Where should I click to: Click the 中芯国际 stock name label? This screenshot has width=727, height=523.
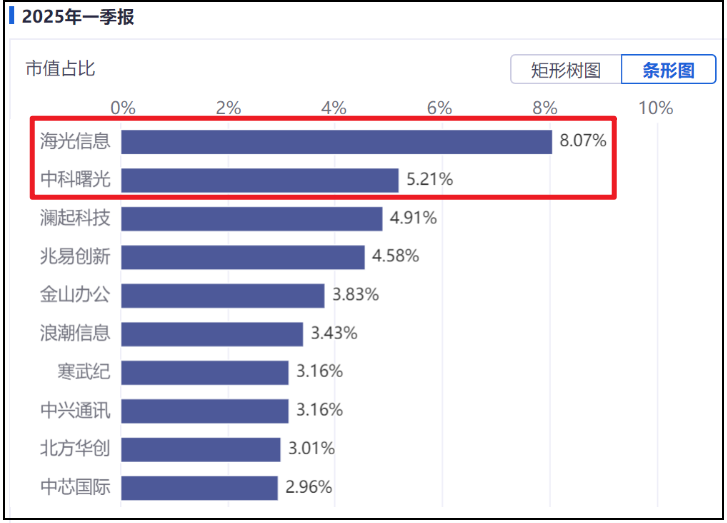[x=75, y=487]
